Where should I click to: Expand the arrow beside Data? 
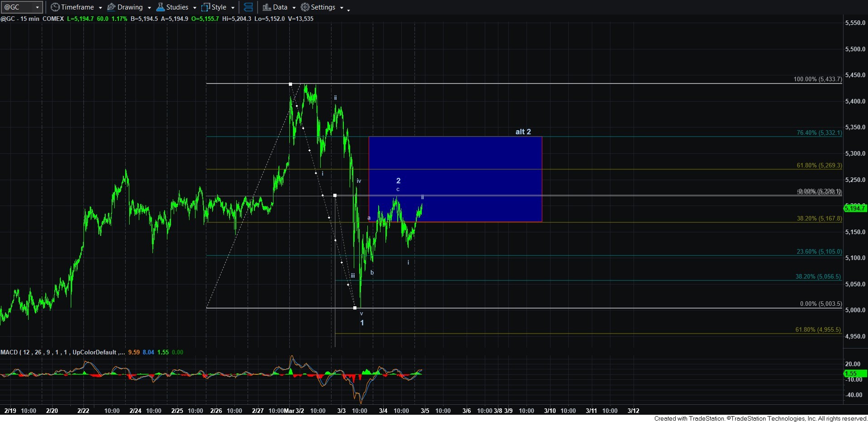(x=294, y=8)
